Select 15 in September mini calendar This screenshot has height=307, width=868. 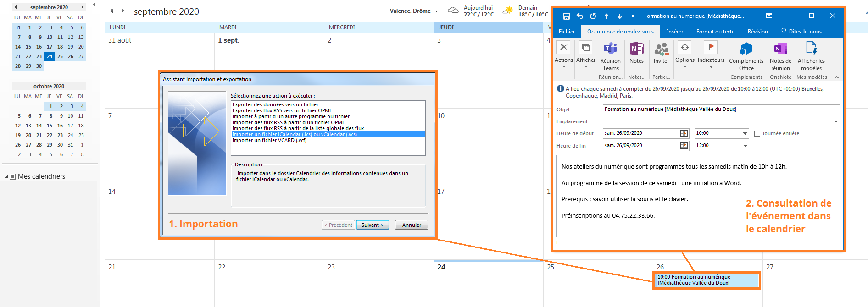pos(28,47)
